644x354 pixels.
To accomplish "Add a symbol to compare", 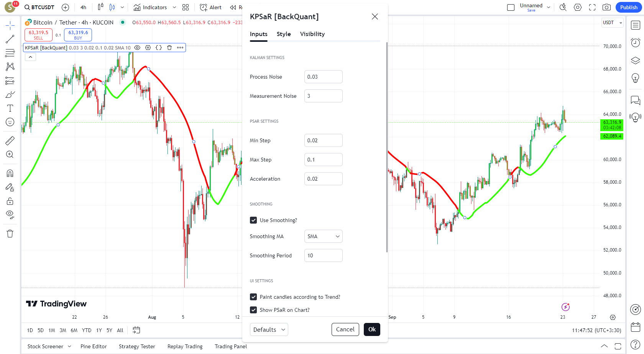I will pos(66,7).
